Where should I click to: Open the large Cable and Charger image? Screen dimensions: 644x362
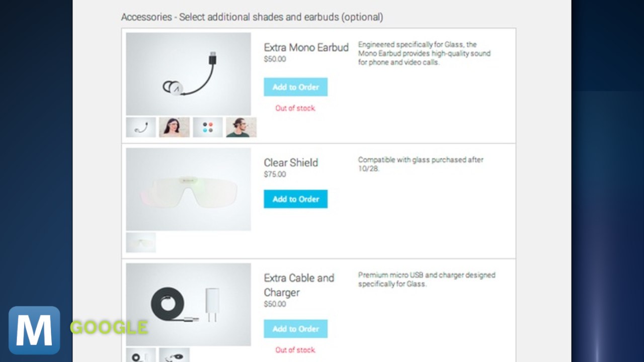point(189,305)
